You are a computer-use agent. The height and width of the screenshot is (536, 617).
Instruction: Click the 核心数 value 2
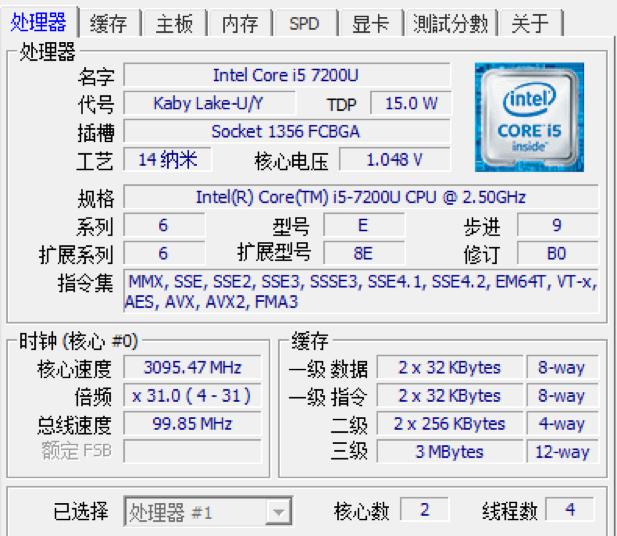[x=424, y=509]
